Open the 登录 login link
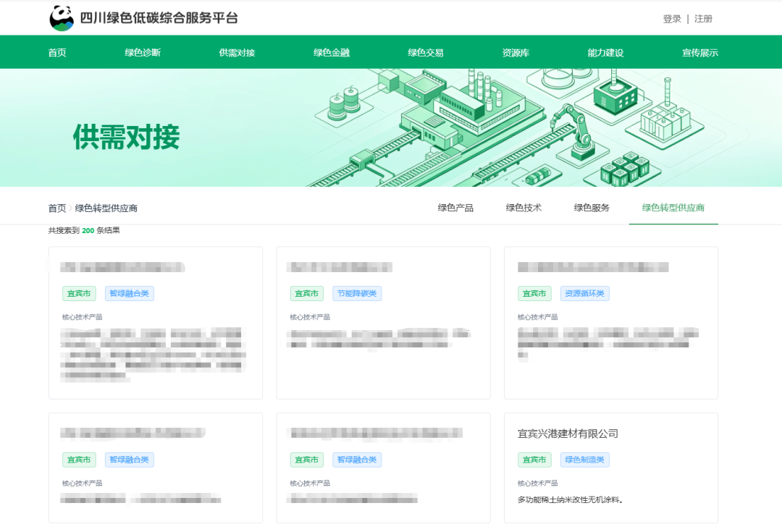The image size is (782, 532). [x=672, y=19]
